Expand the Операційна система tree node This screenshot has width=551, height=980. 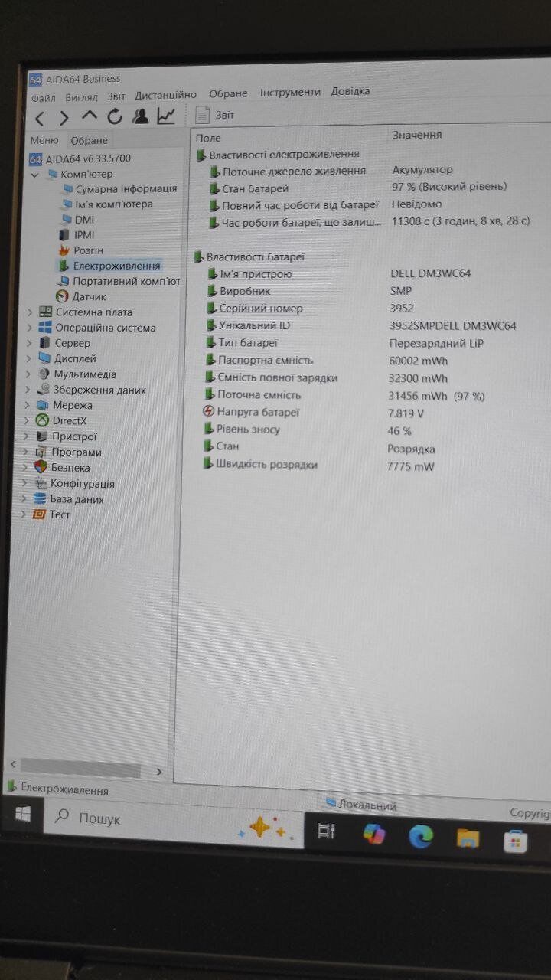click(x=30, y=328)
